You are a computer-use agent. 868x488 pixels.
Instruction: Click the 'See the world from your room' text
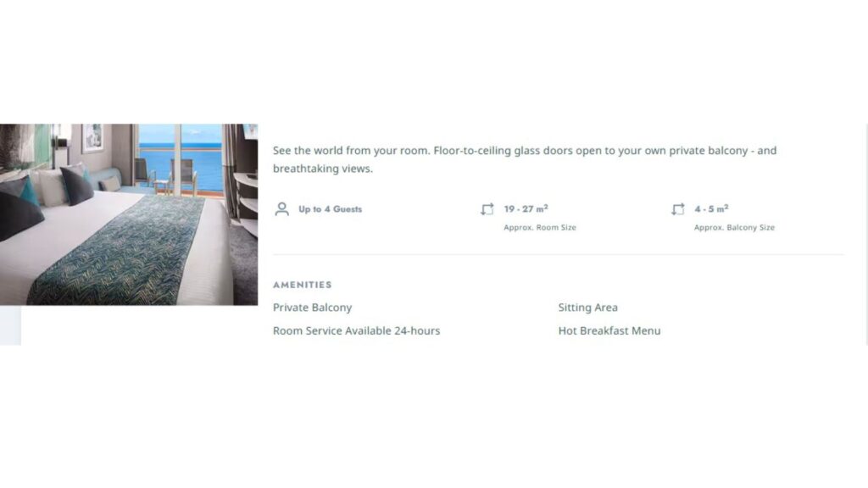point(351,151)
